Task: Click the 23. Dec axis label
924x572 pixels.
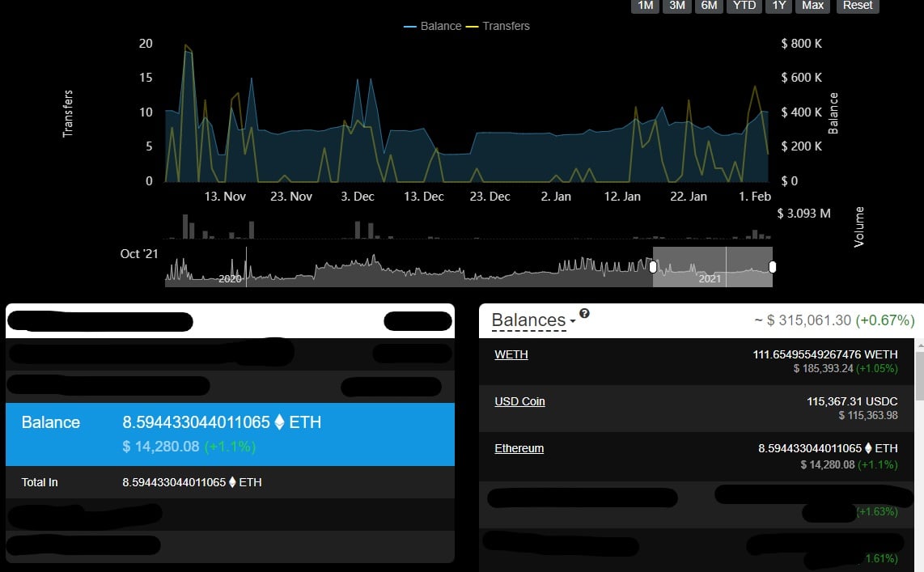Action: (490, 197)
